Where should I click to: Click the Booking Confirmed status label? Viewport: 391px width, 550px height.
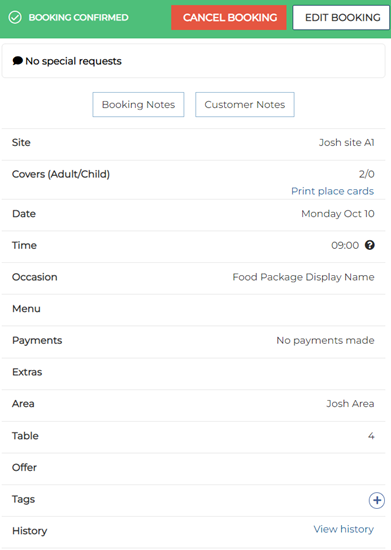[x=79, y=18]
